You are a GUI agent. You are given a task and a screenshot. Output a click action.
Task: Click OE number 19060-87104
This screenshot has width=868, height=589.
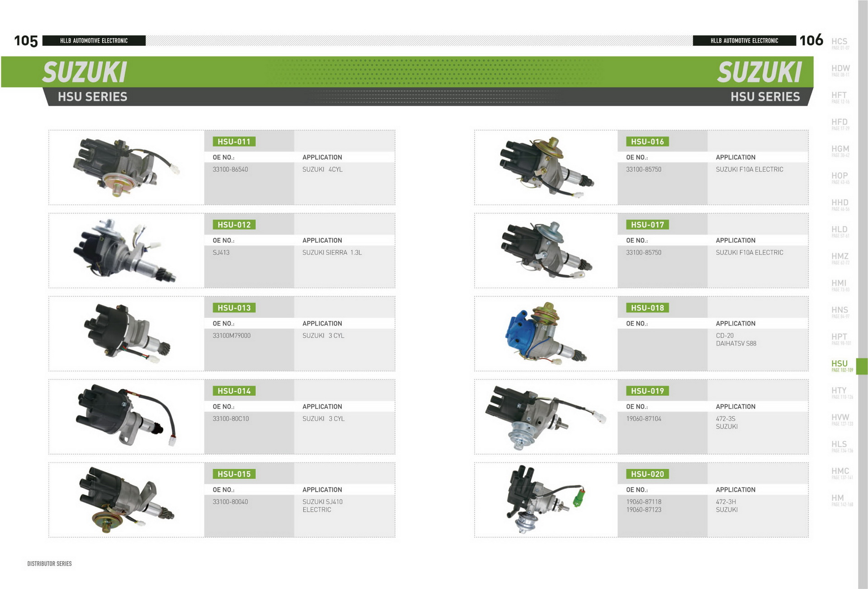tap(643, 419)
